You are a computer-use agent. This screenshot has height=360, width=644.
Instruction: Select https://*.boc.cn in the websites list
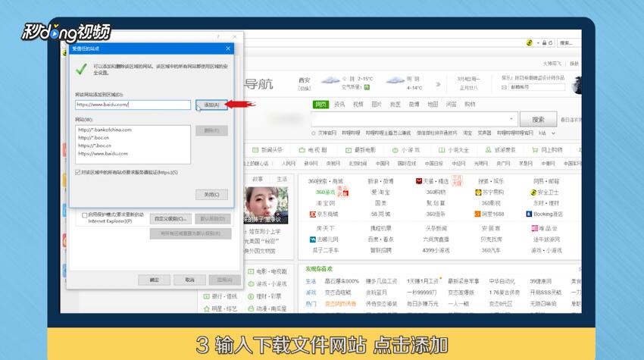95,146
